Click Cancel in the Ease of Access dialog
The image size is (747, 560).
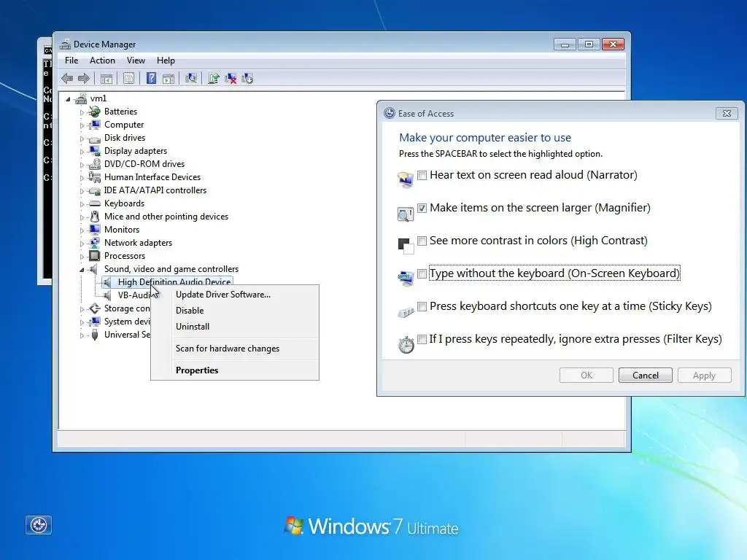pyautogui.click(x=646, y=376)
